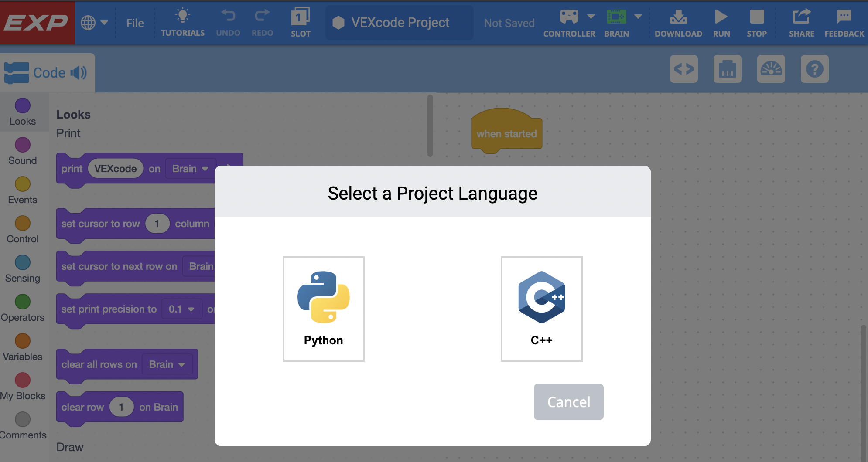Download the project to the brain

[678, 22]
